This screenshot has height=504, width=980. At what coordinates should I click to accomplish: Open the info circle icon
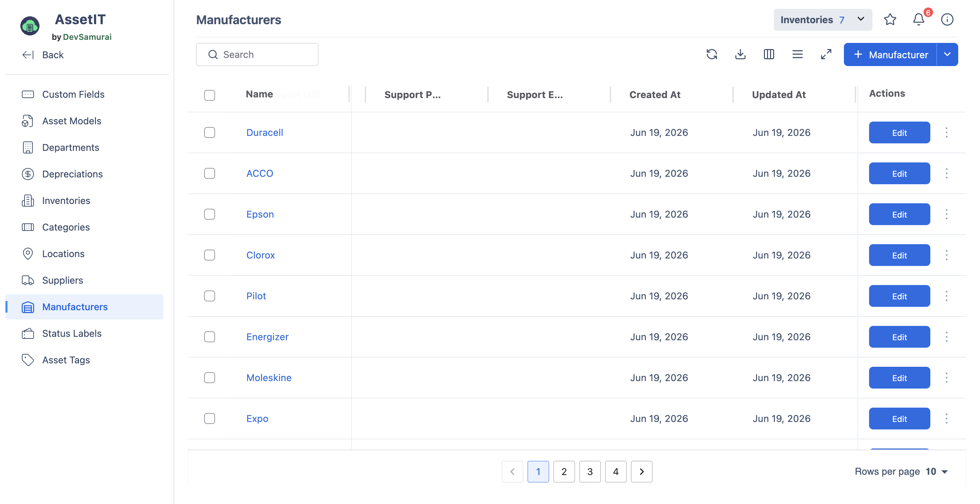coord(947,19)
